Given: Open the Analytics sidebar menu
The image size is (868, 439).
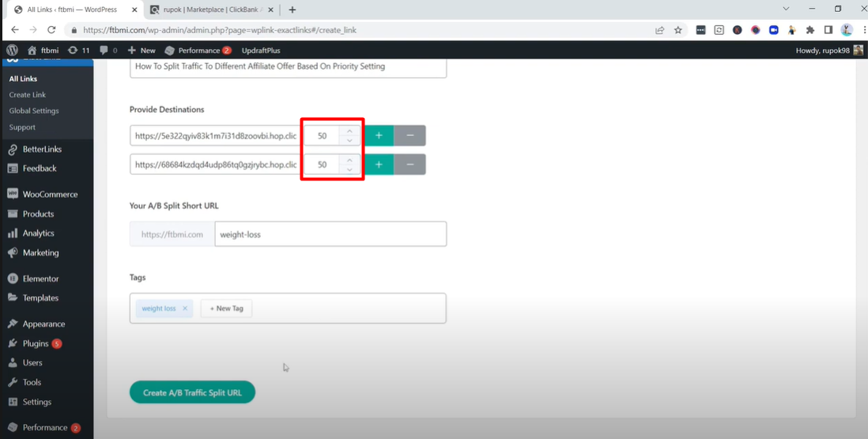Looking at the screenshot, I should [38, 233].
